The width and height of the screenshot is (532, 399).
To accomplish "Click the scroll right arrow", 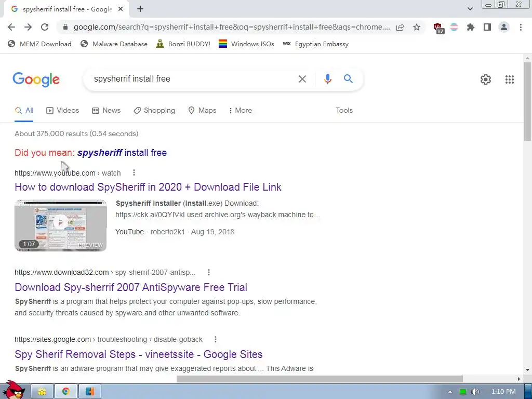I will click(x=518, y=379).
